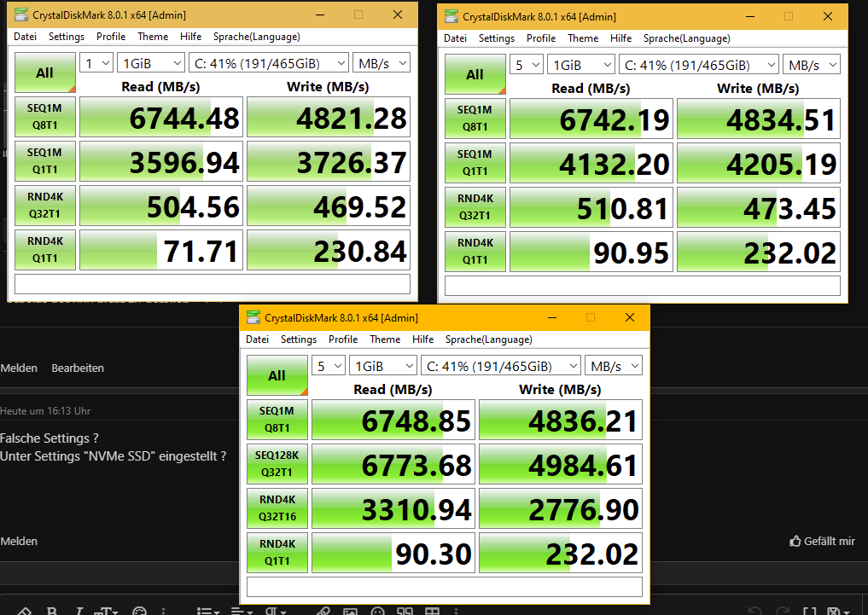Click the undo icon in the editor toolbar

754,611
